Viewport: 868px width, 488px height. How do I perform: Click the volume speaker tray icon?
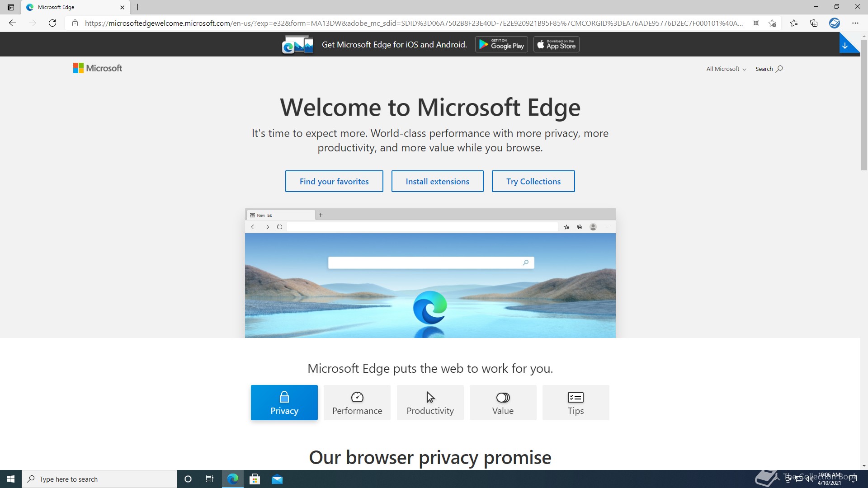[809, 479]
